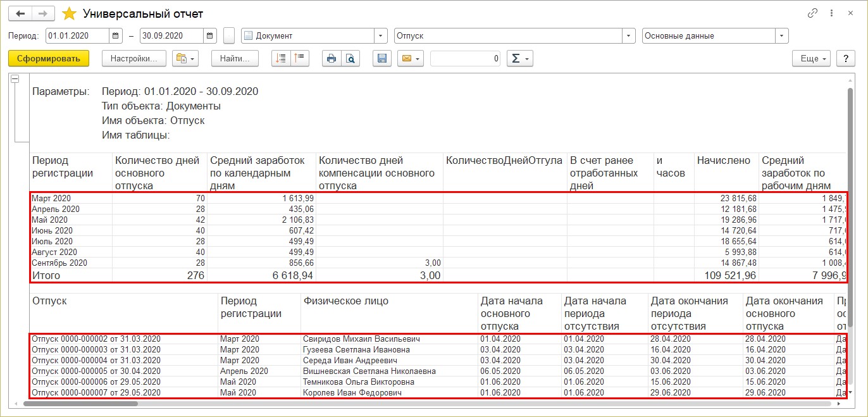Open calendar for start date 01.01.2020
This screenshot has height=417, width=868.
[116, 36]
